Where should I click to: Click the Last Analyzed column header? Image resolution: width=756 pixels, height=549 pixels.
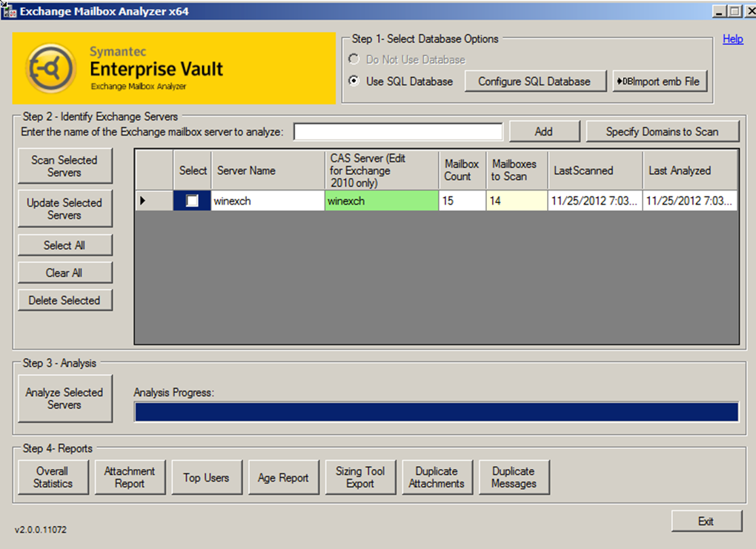[690, 170]
